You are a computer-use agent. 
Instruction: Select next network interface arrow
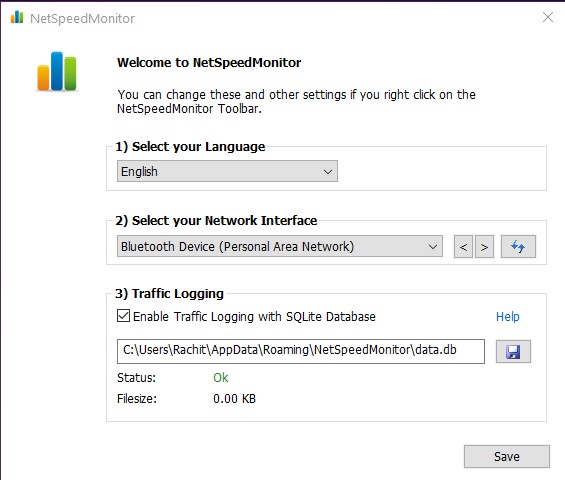point(484,247)
